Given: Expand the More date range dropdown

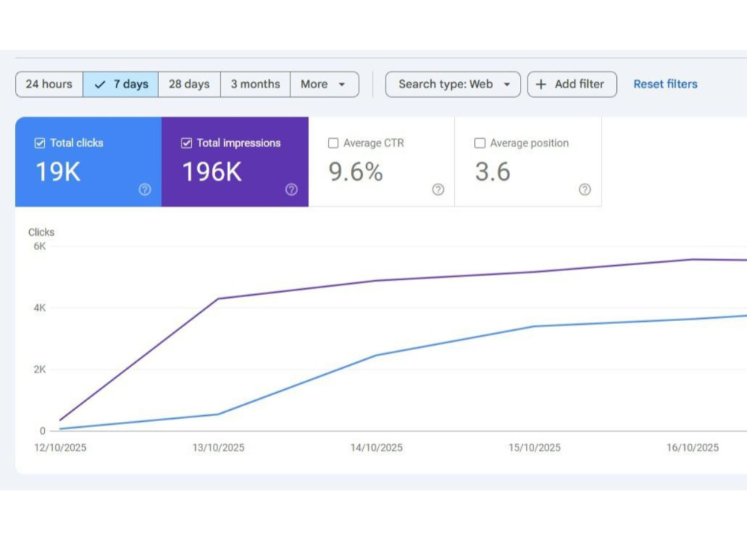Looking at the screenshot, I should pyautogui.click(x=324, y=84).
